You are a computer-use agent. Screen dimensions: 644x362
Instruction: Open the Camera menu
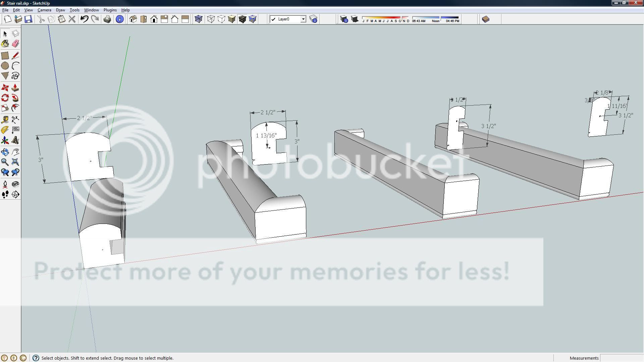pyautogui.click(x=44, y=10)
